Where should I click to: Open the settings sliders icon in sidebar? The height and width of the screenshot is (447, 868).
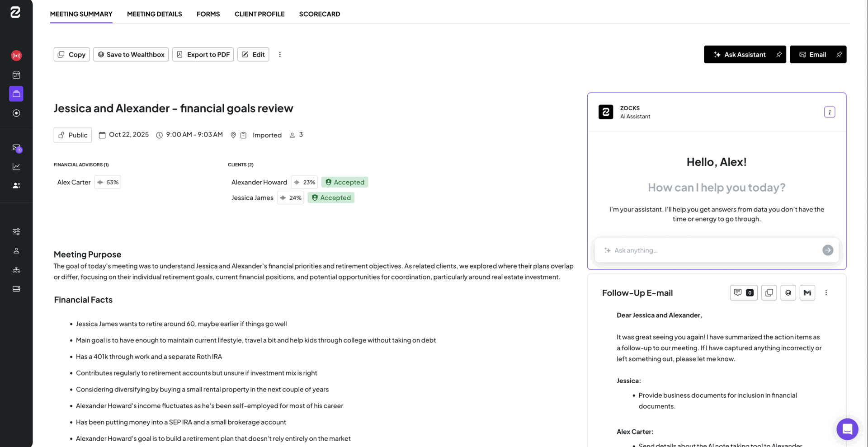[16, 231]
